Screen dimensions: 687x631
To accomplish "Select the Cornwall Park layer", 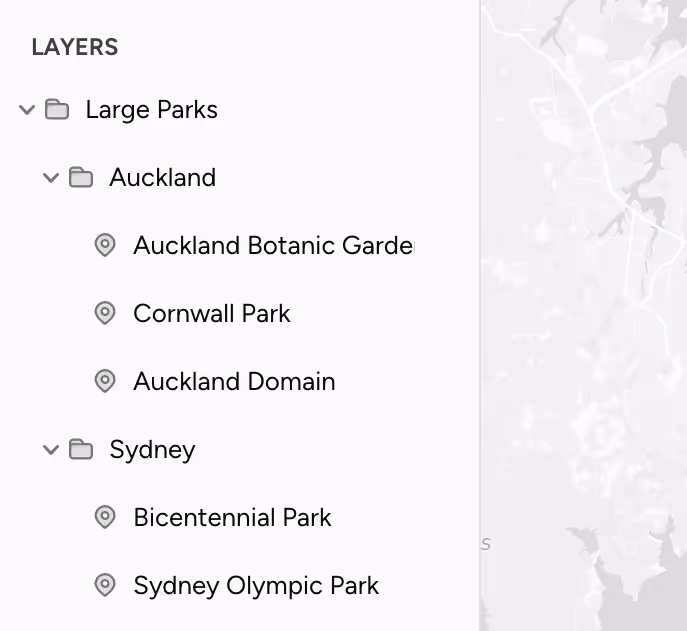I will click(x=211, y=313).
